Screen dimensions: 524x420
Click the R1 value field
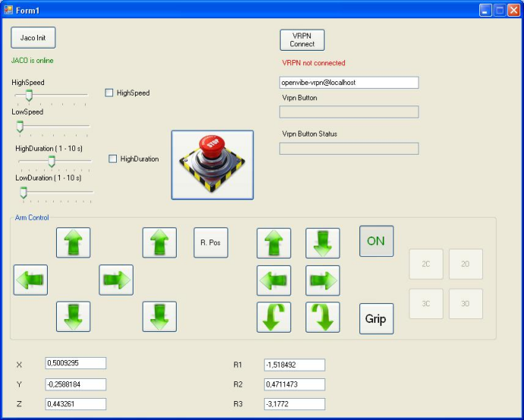(x=294, y=365)
